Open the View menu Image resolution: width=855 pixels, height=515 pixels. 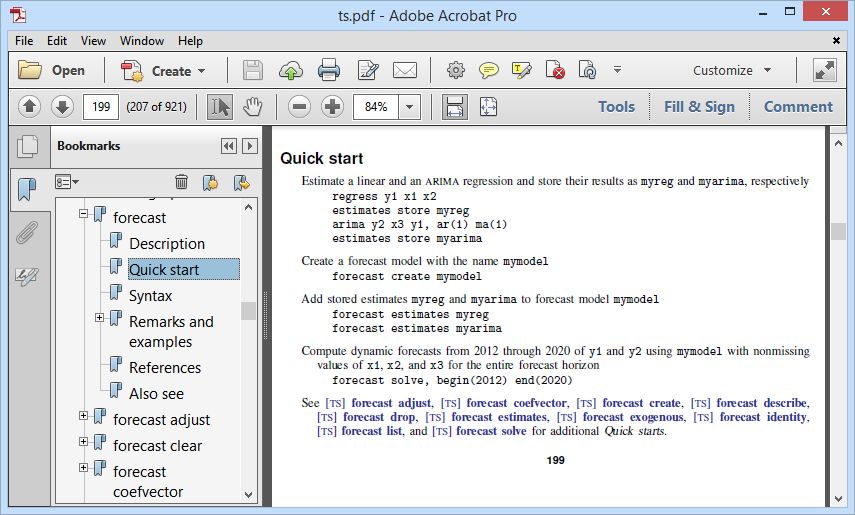(x=93, y=41)
